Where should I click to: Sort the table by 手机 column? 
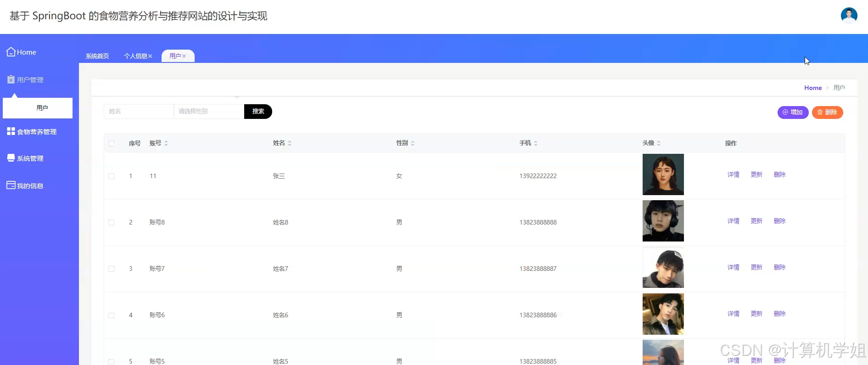(536, 143)
